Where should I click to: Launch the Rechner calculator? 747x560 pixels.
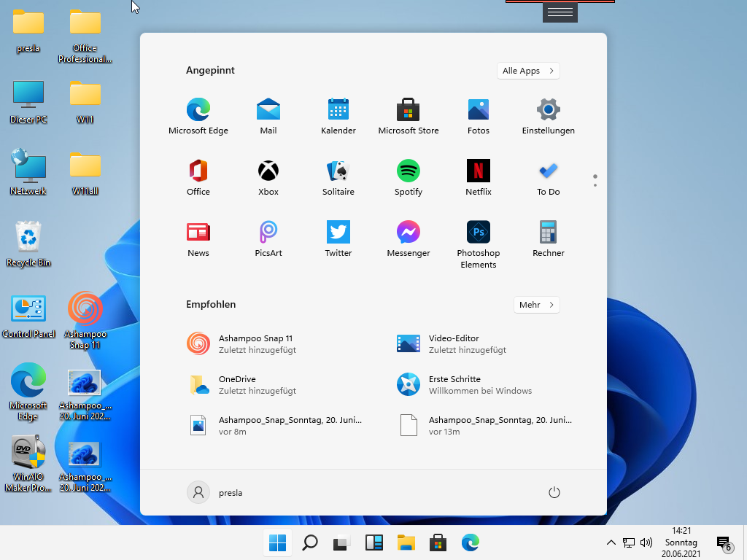(x=549, y=239)
